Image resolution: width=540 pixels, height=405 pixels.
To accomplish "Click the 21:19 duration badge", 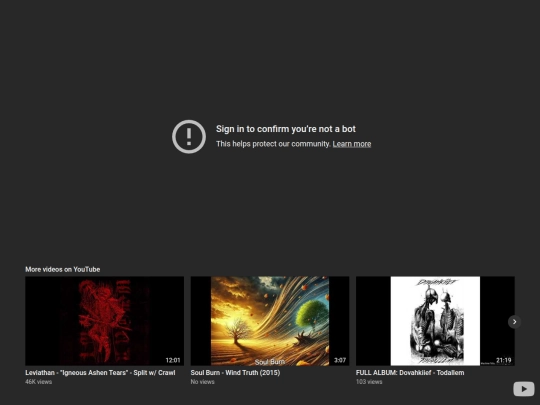I will (503, 360).
